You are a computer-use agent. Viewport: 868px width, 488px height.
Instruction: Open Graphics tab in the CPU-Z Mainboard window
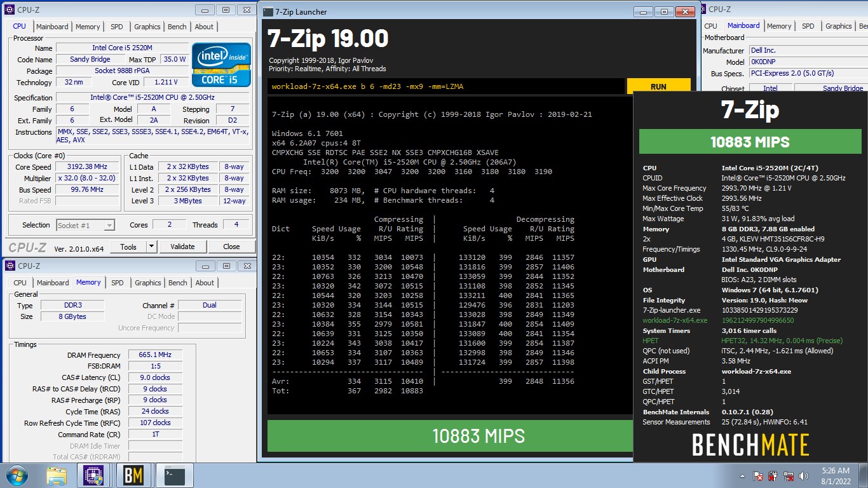838,26
